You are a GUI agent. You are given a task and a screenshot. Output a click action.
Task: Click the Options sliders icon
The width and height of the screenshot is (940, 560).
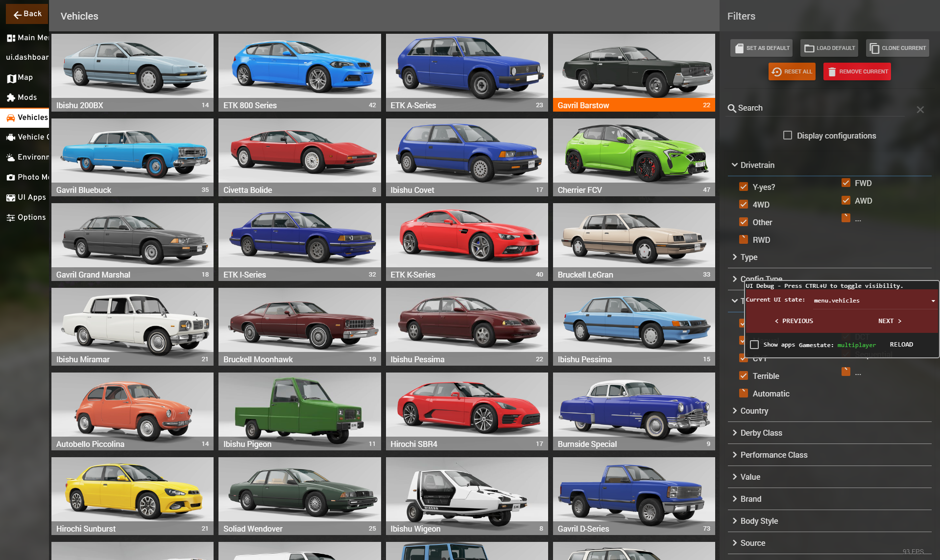11,218
